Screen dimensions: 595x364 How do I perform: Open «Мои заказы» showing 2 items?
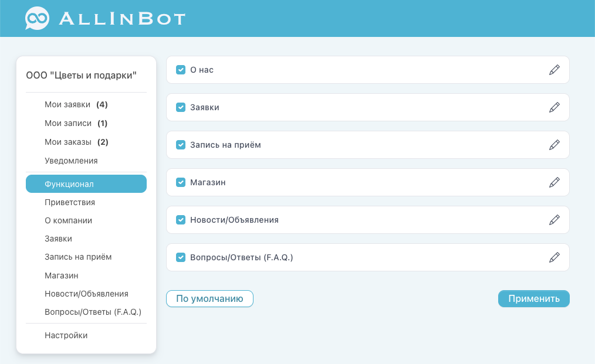coord(67,141)
